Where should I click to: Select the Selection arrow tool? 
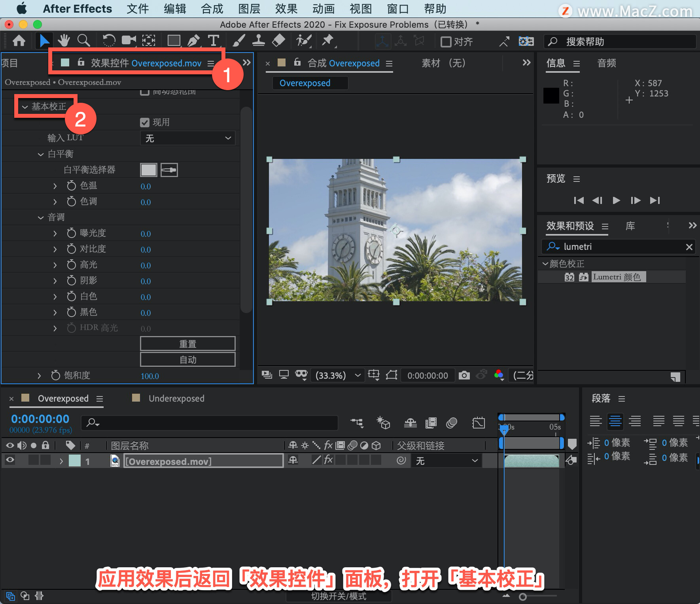pos(44,41)
